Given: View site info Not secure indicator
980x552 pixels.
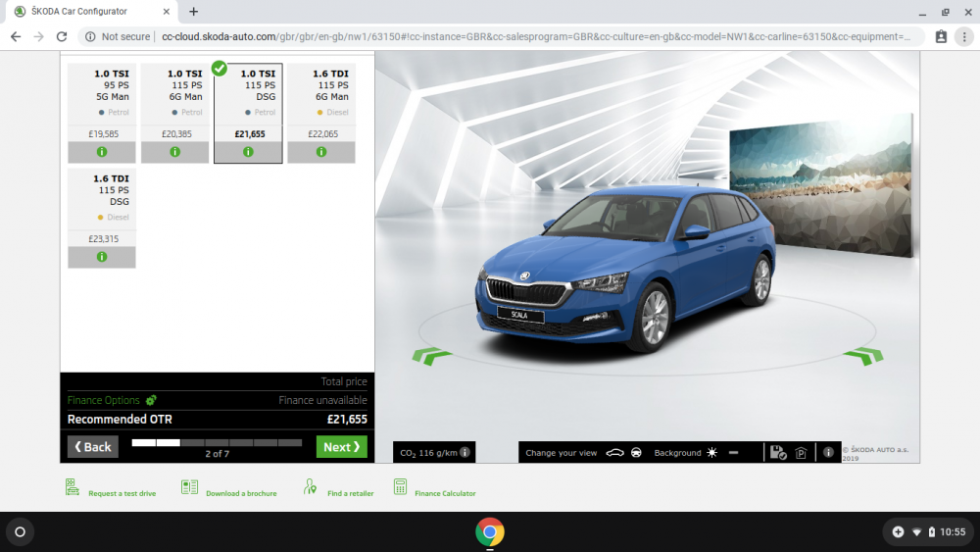Looking at the screenshot, I should click(118, 37).
